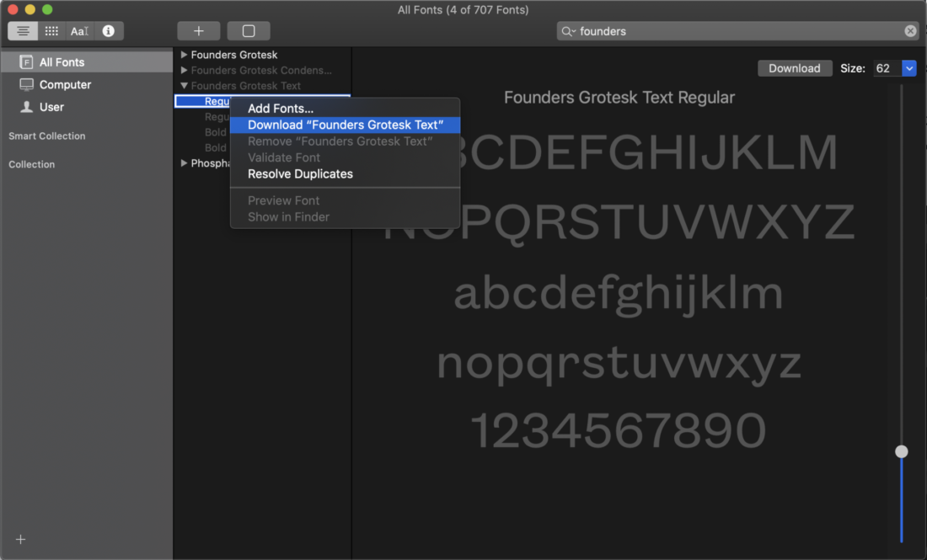
Task: Clear the founders search text
Action: (910, 30)
